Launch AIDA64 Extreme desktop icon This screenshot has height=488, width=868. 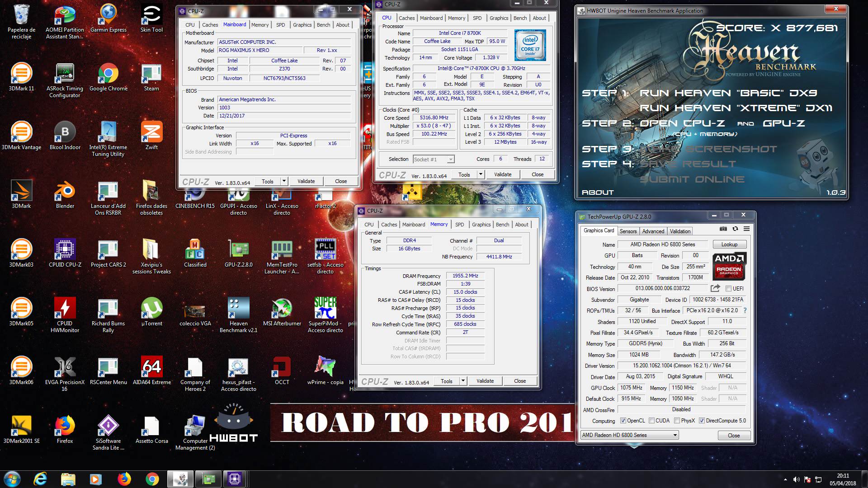(151, 371)
